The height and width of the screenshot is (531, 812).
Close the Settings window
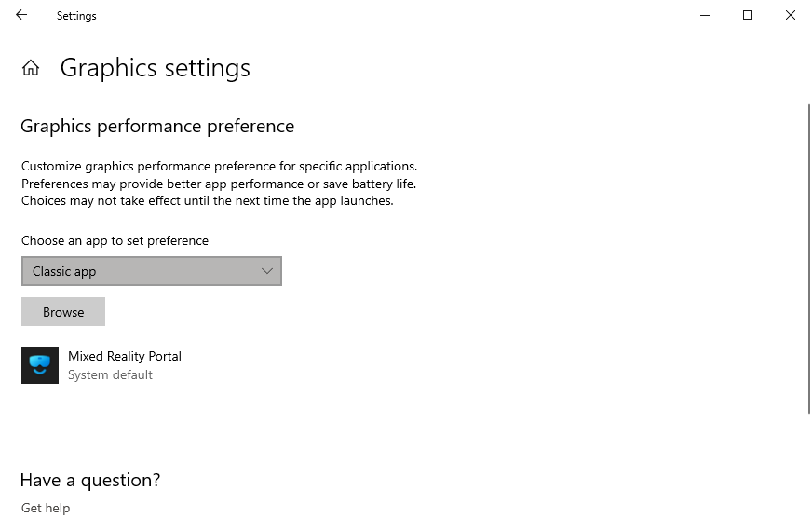coord(790,15)
